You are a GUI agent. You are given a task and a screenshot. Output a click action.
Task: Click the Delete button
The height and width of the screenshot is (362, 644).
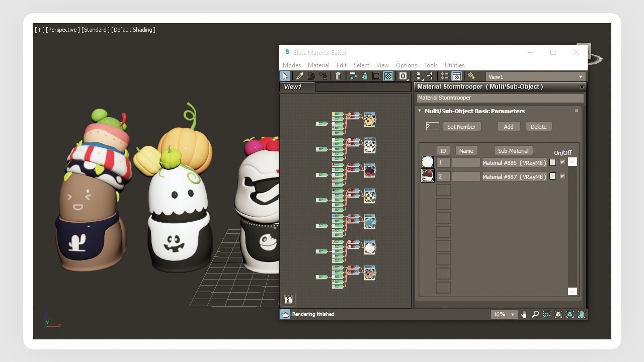[x=538, y=127]
